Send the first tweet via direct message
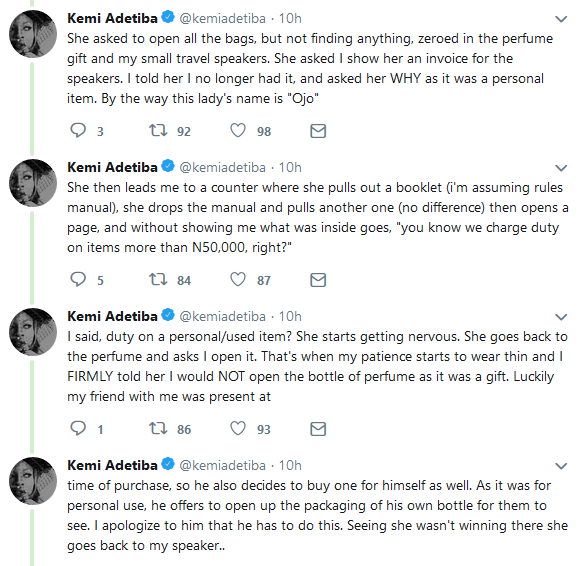Image resolution: width=584 pixels, height=566 pixels. pos(318,131)
